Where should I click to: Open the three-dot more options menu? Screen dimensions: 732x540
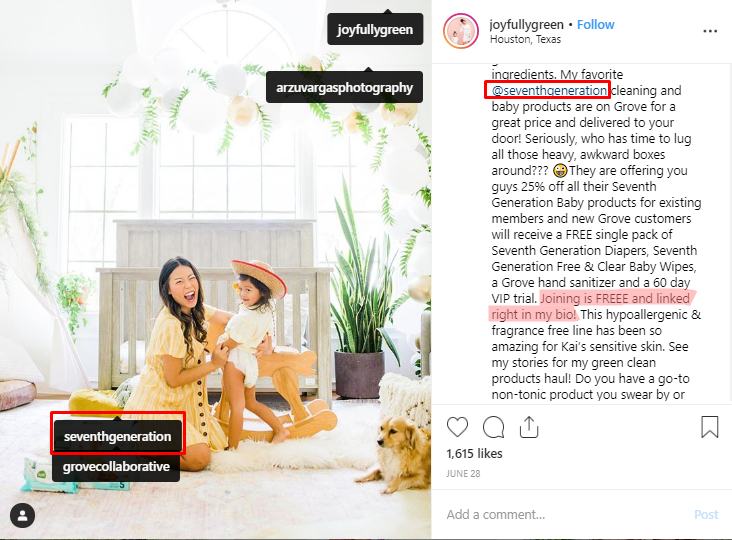[x=710, y=31]
